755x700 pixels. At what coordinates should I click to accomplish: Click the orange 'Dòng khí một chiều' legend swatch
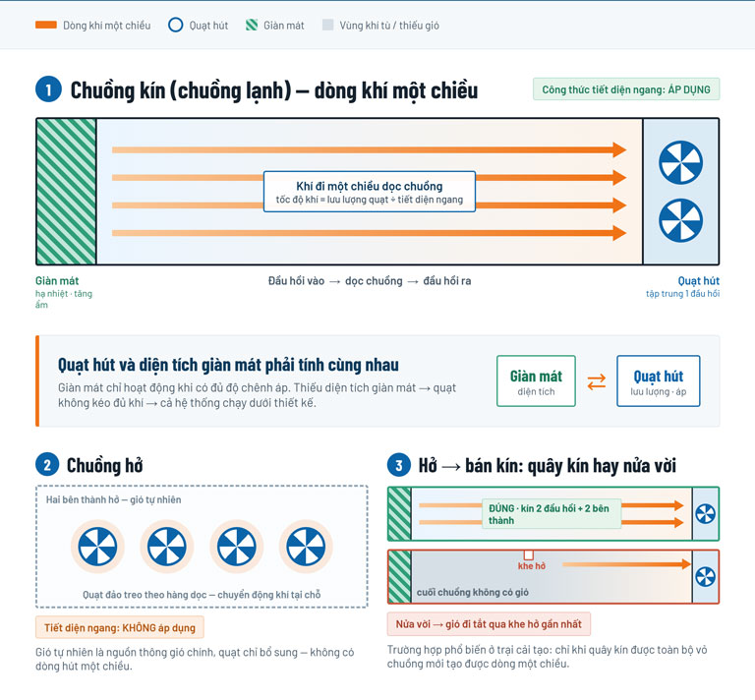(x=46, y=25)
